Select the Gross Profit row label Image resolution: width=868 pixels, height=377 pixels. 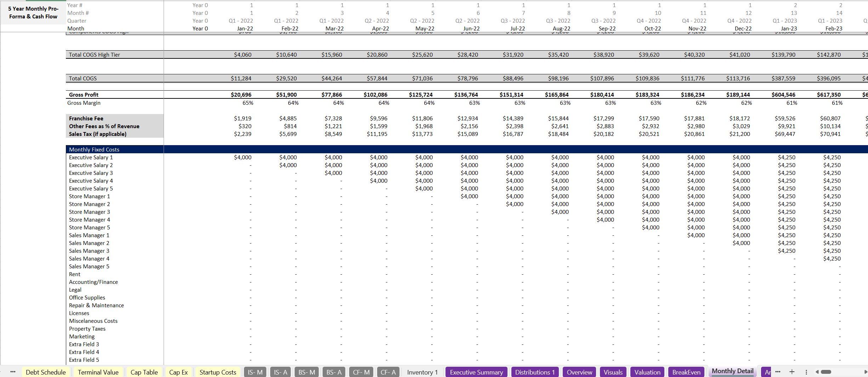click(84, 95)
